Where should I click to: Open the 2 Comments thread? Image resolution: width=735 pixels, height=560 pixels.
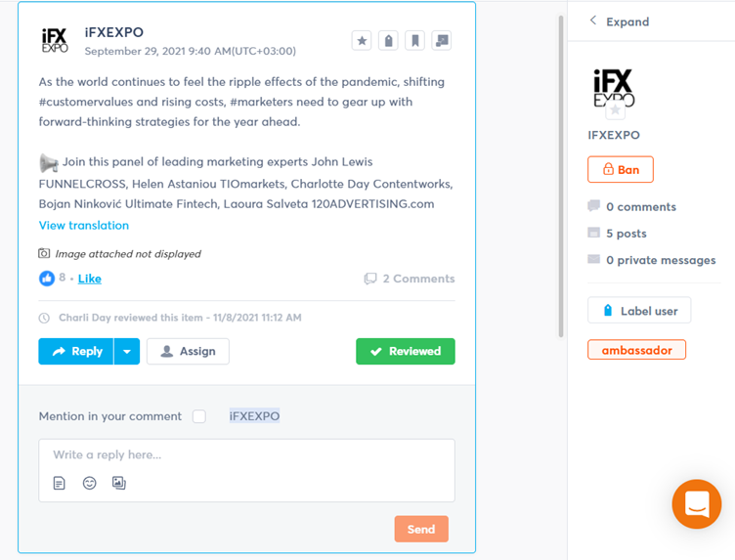(410, 279)
